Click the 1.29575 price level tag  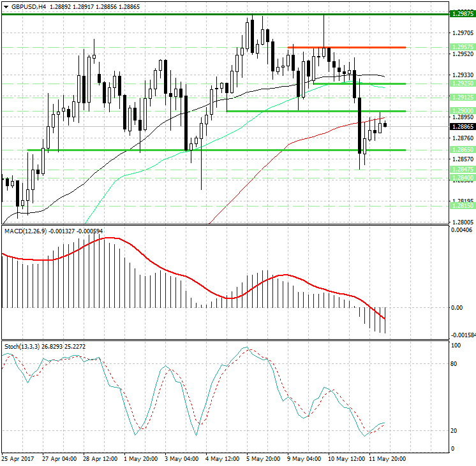tap(461, 47)
